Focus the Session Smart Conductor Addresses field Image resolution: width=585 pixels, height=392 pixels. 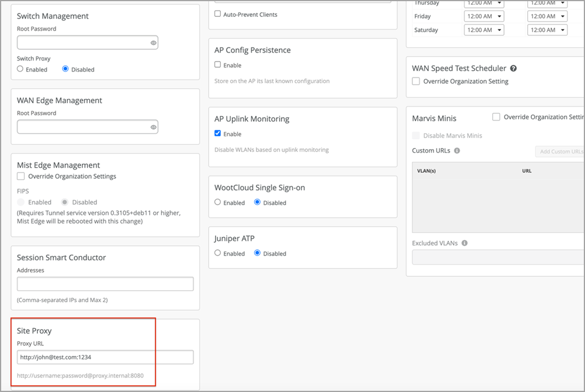pyautogui.click(x=105, y=284)
